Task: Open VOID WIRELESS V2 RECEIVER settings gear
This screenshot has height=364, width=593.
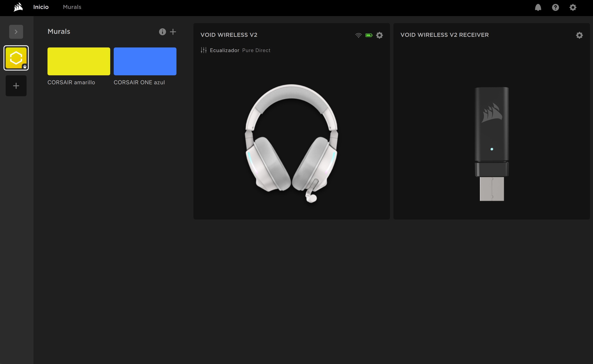Action: (x=580, y=35)
